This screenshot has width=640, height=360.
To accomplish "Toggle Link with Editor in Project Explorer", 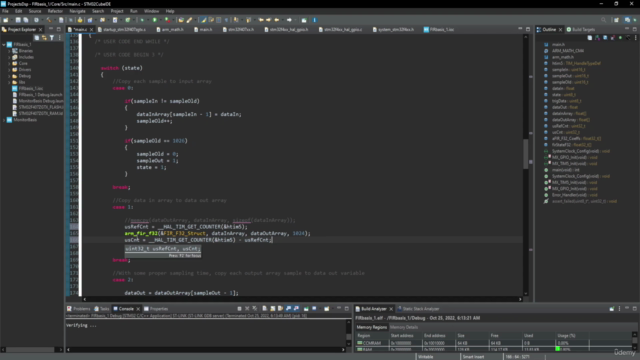I will pos(44,38).
